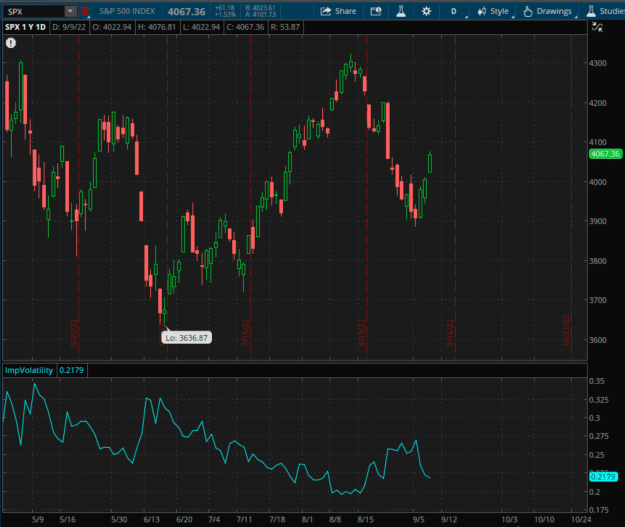Click the 8/19/22 expiration marker label
The width and height of the screenshot is (625, 527).
tap(361, 332)
